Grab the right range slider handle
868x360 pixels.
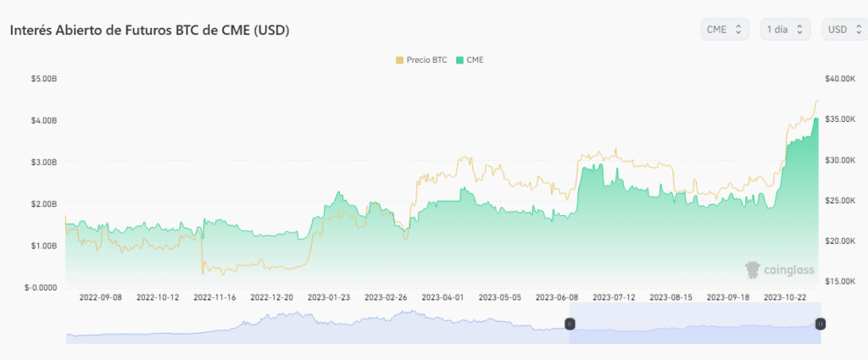[821, 324]
